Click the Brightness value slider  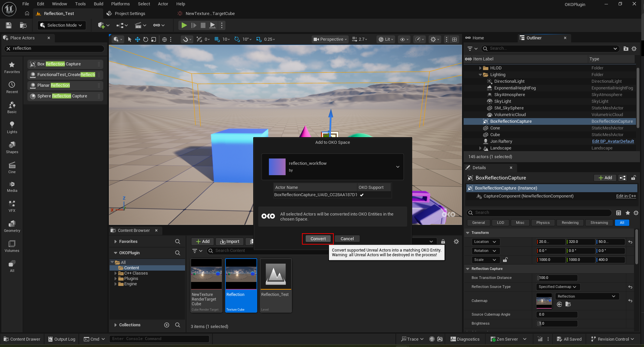557,324
